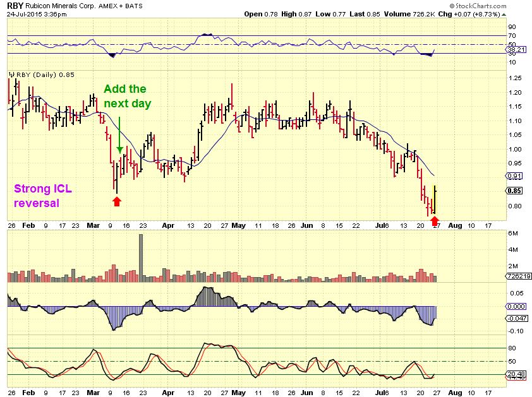The image size is (532, 397).
Task: Click the Feb label on the bottom date axis
Action: pos(28,393)
